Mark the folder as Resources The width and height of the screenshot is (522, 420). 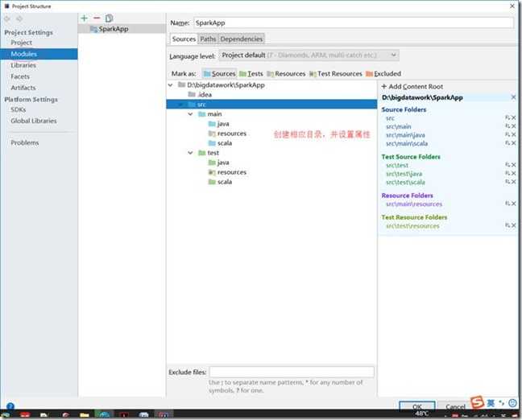click(286, 73)
